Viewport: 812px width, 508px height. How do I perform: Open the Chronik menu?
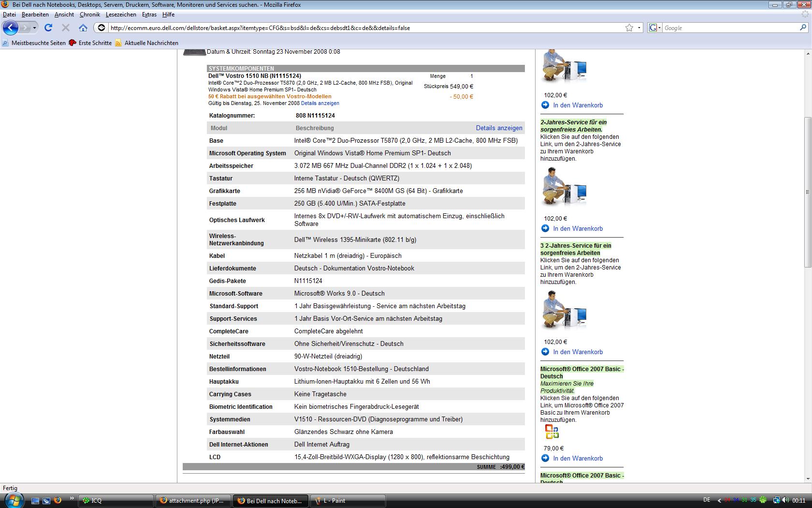[90, 15]
